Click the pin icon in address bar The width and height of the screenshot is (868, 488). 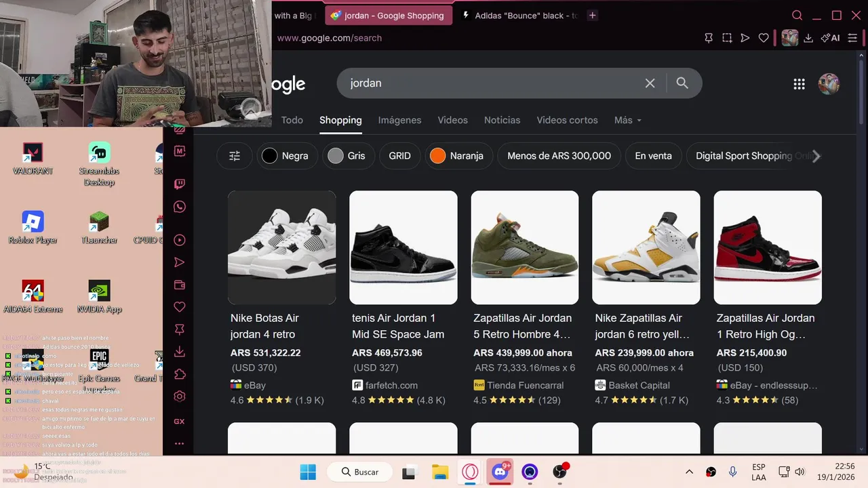click(709, 38)
